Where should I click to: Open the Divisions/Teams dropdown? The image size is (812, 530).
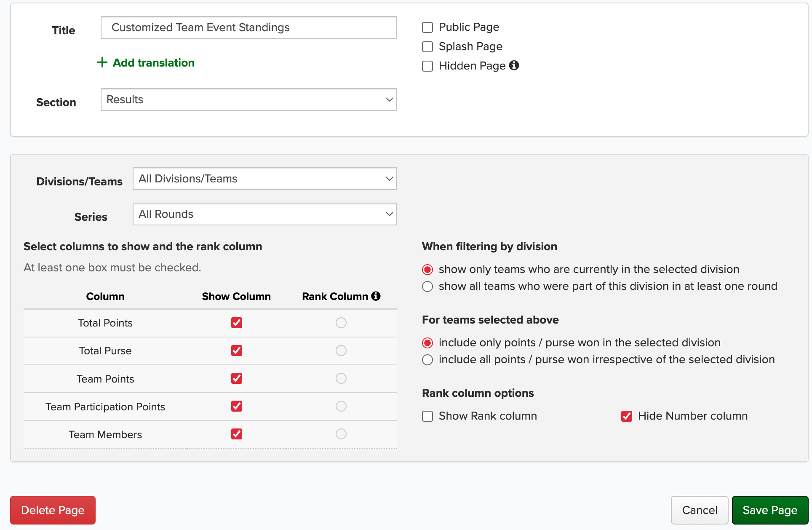pyautogui.click(x=264, y=179)
